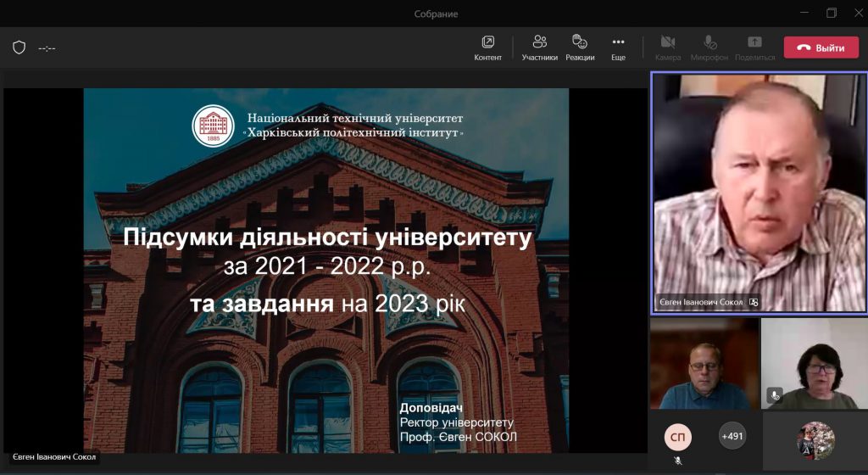Toggle the Микрофон microphone button
The width and height of the screenshot is (868, 475).
pos(709,48)
